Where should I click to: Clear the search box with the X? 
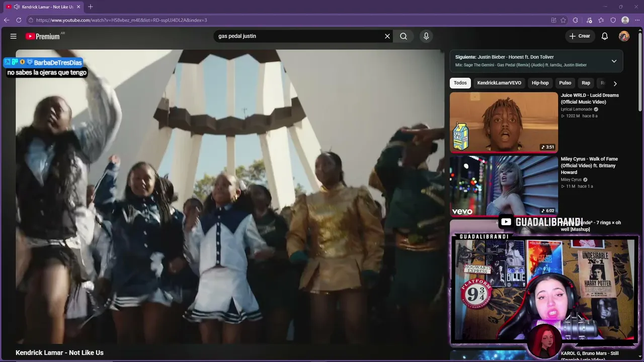point(387,36)
